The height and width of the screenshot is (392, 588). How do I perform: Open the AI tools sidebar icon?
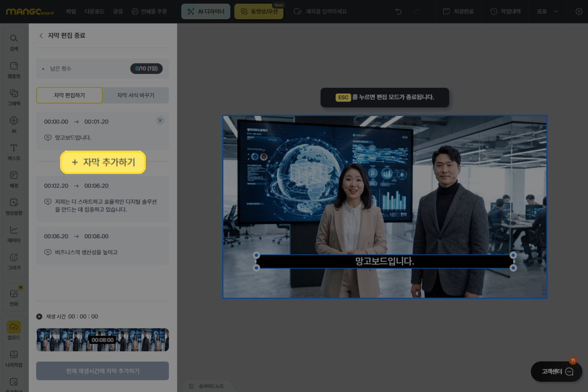pos(14,124)
